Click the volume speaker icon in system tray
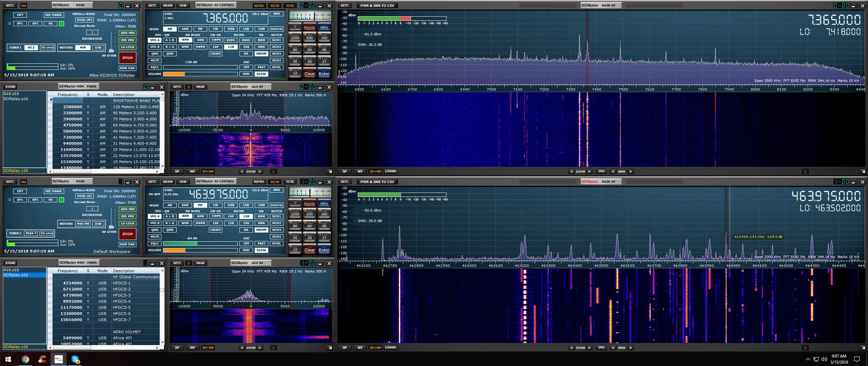Viewport: 868px width, 366px height. 824,360
